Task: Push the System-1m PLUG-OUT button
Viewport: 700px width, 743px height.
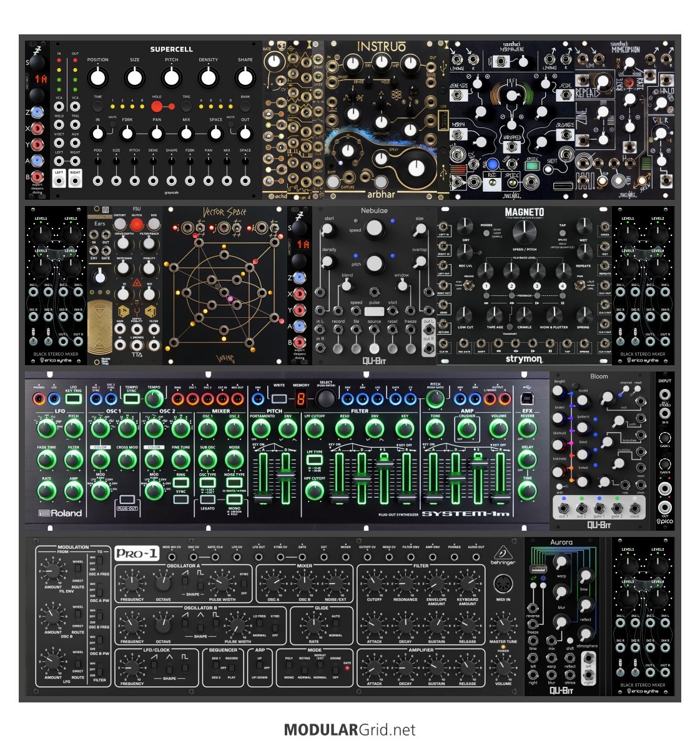Action: 127,499
